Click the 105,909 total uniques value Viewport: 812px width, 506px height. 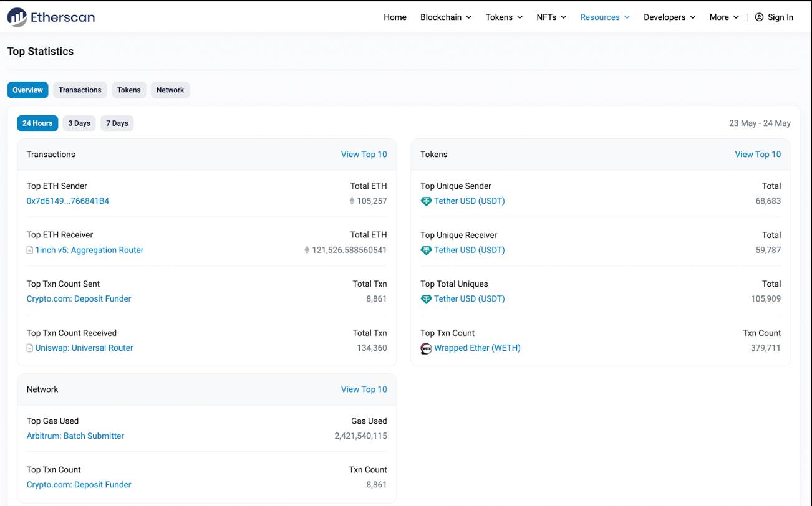(766, 299)
